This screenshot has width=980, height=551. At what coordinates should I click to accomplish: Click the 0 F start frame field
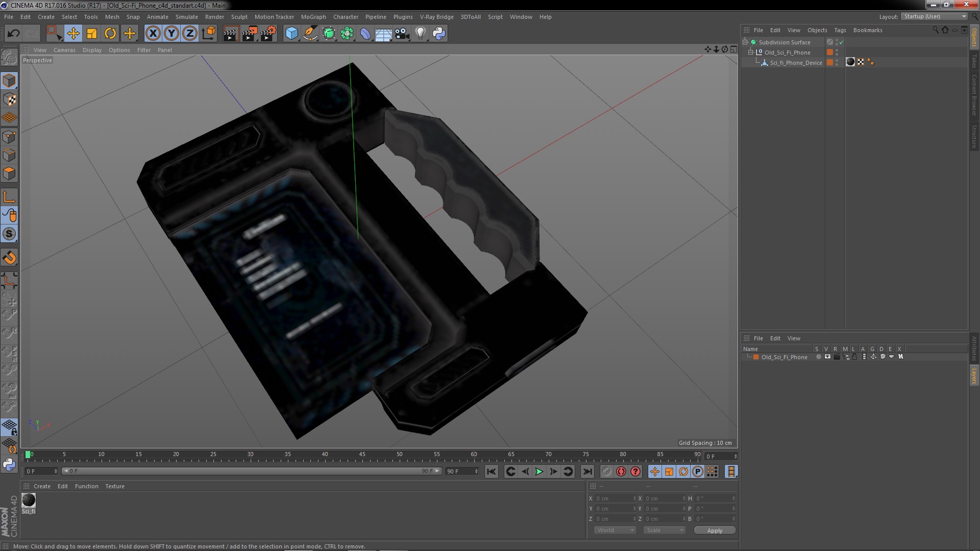[x=41, y=471]
